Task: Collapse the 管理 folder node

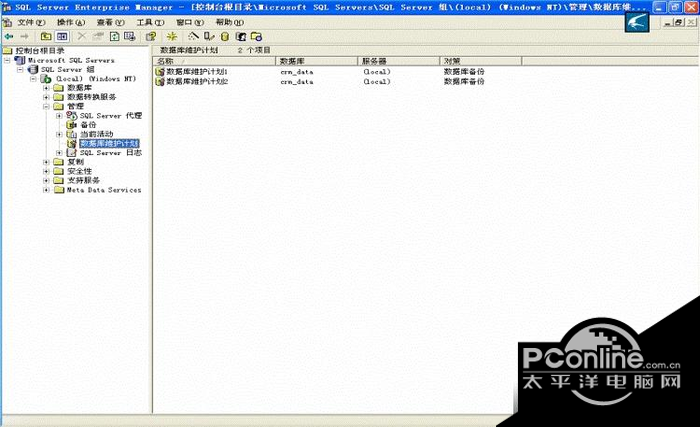Action: 46,106
